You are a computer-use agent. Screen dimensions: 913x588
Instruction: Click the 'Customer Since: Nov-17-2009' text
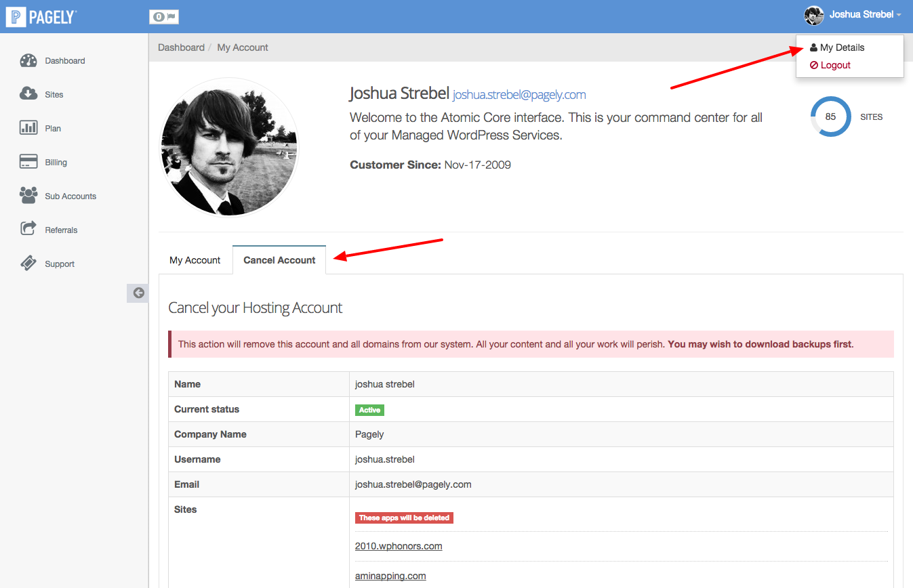coord(430,165)
